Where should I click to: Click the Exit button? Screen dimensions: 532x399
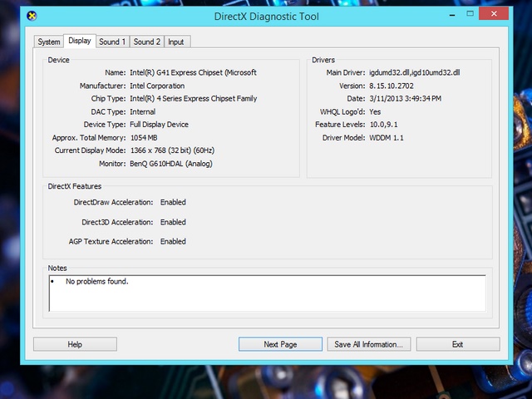click(458, 344)
